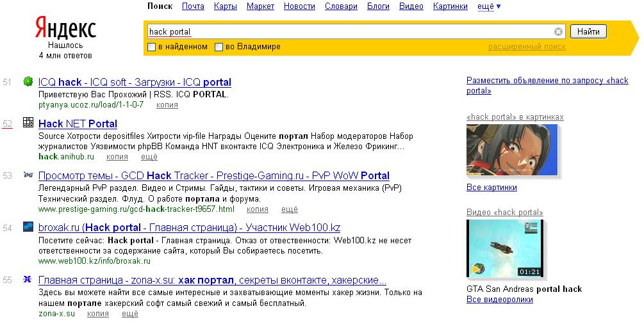The image size is (644, 322).
Task: Click 'Разместить объявление по запросу' link
Action: point(547,85)
